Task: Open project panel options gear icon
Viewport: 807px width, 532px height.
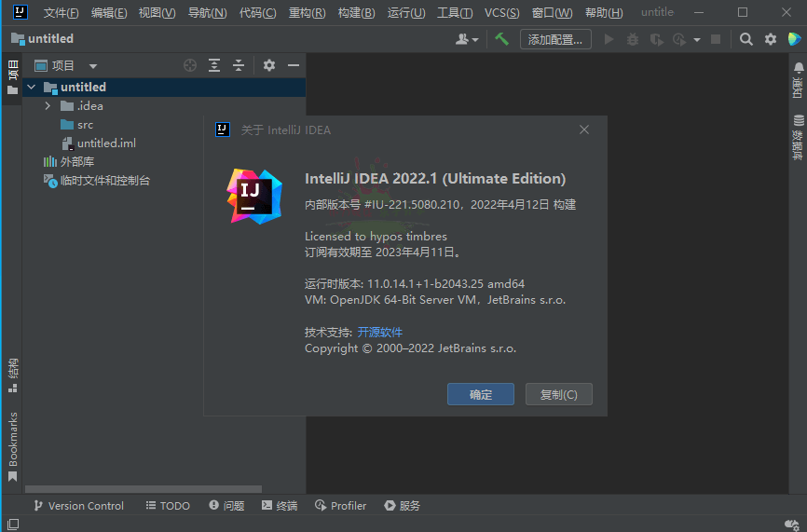Action: point(269,65)
